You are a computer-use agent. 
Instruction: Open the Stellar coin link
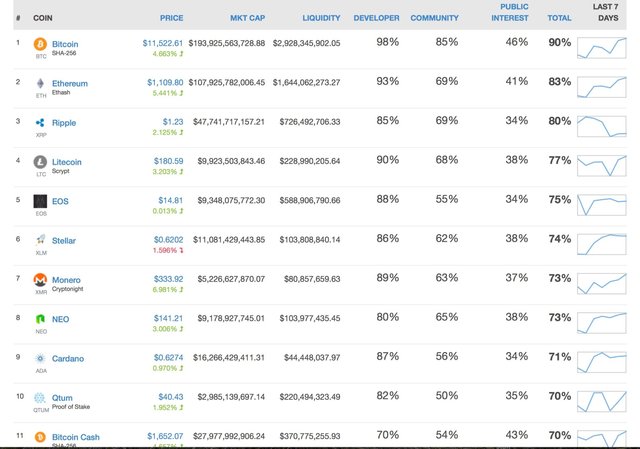pyautogui.click(x=64, y=240)
